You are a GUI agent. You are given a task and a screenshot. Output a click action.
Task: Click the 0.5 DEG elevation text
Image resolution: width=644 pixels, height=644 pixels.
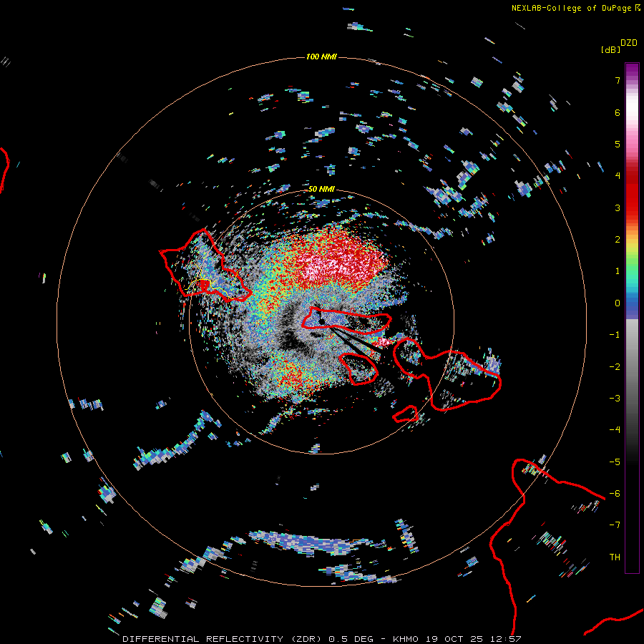coord(351,639)
